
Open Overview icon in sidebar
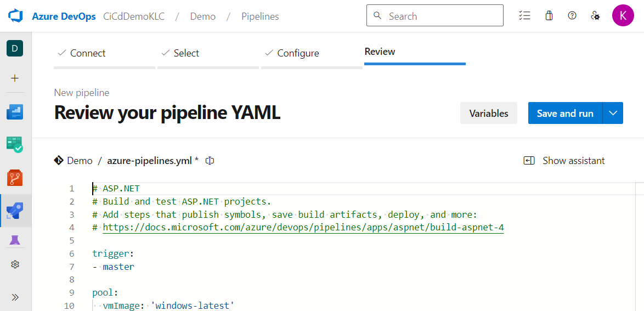pos(15,112)
